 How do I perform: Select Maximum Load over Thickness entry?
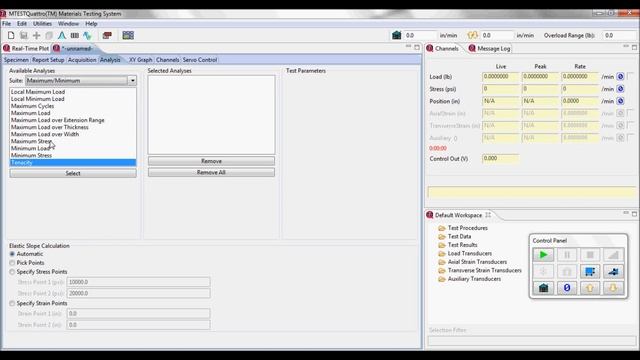(x=50, y=127)
